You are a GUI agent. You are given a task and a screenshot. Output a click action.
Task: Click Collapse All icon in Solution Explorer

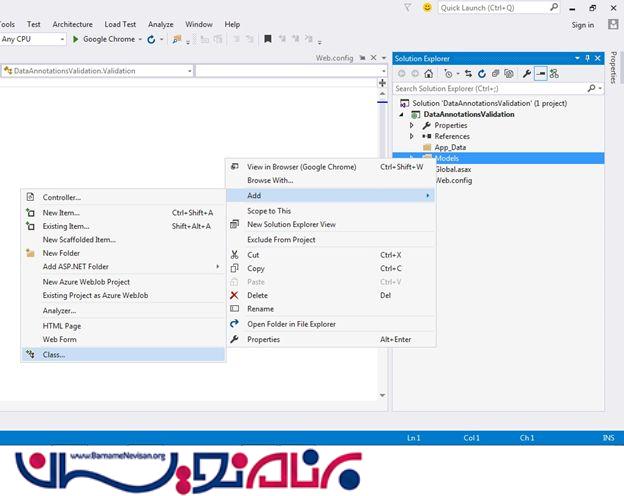[x=497, y=74]
